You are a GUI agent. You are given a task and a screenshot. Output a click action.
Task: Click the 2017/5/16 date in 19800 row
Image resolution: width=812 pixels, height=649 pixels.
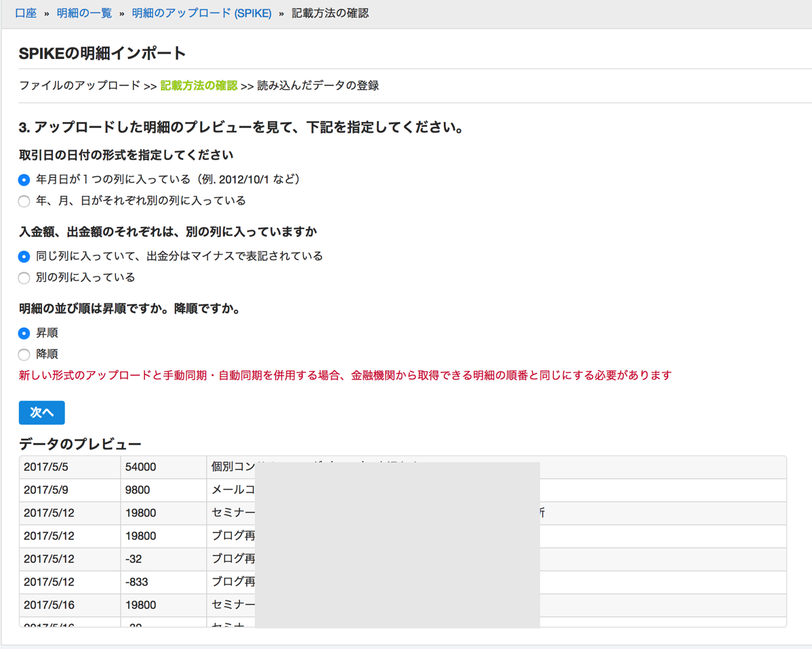click(x=70, y=605)
